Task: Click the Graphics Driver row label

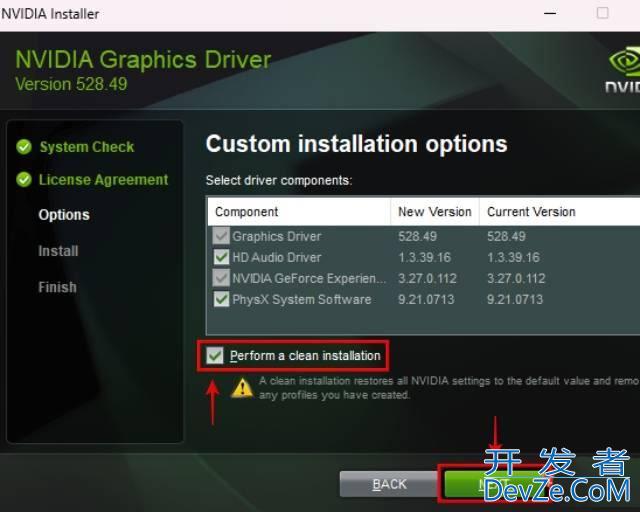Action: (277, 236)
